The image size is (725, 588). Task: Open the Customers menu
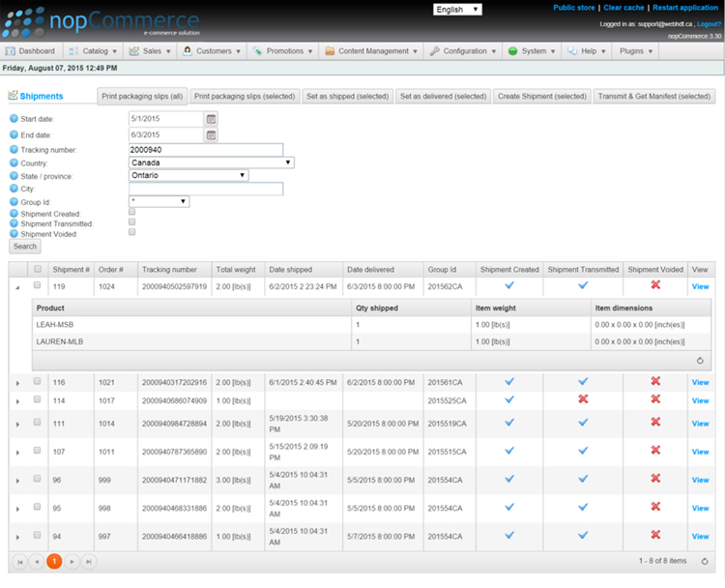[x=212, y=51]
